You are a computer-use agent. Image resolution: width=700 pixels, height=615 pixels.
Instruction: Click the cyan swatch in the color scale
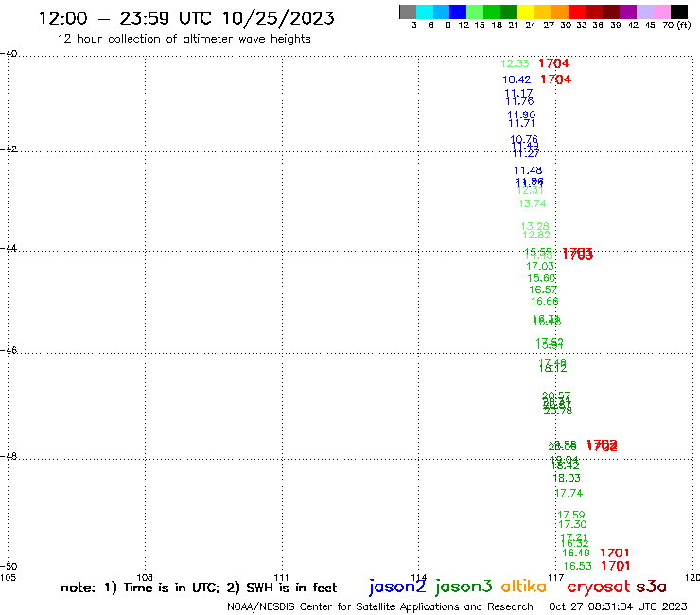coord(425,11)
